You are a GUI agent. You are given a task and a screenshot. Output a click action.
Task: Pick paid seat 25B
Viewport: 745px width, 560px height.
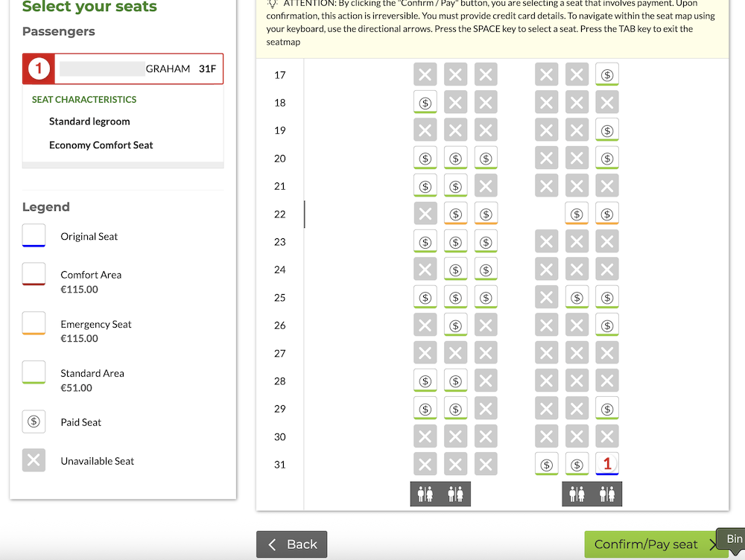point(456,297)
